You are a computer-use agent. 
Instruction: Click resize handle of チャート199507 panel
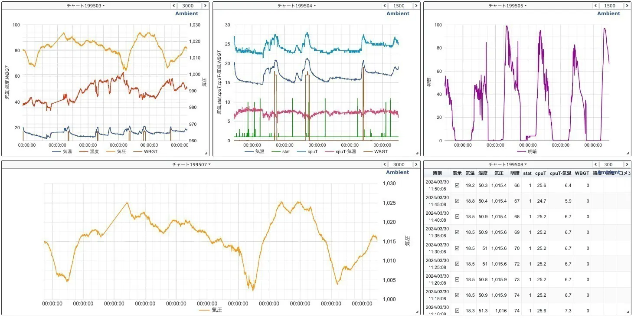tap(417, 312)
